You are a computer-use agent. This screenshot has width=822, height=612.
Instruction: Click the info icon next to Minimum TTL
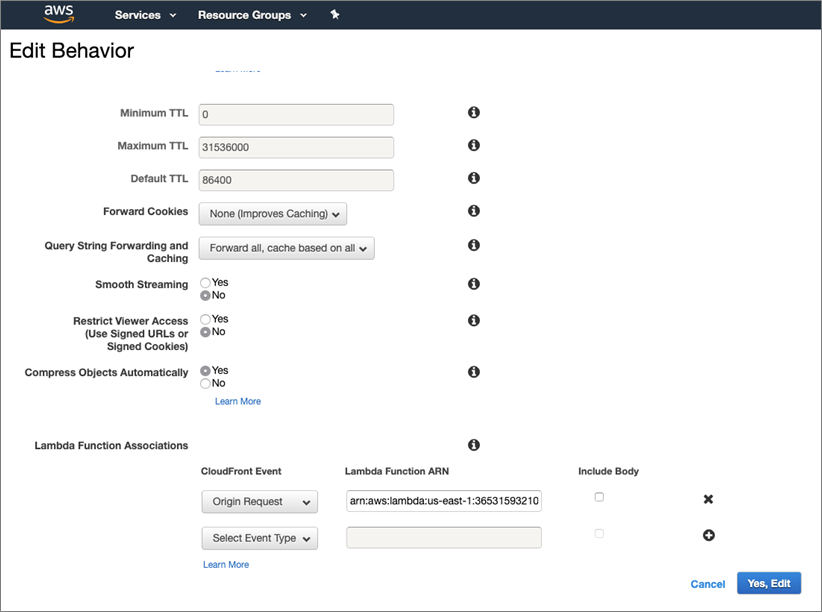[473, 112]
